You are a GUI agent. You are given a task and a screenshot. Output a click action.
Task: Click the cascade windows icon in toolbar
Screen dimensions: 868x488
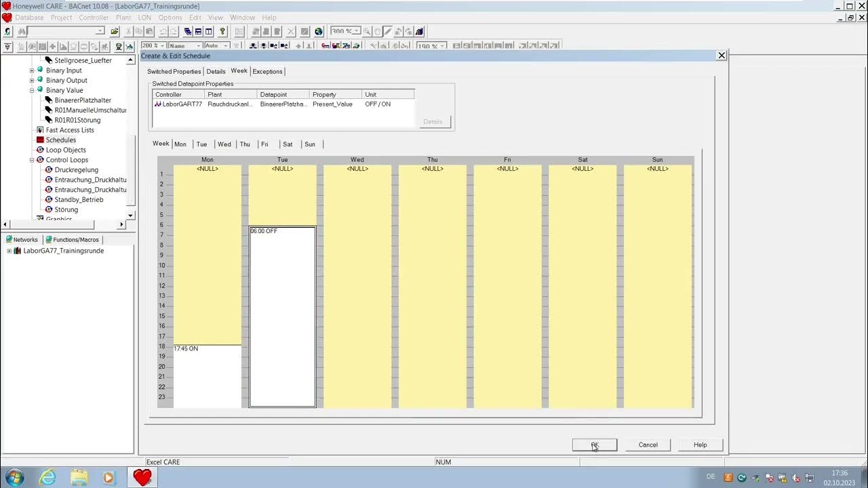tap(188, 31)
